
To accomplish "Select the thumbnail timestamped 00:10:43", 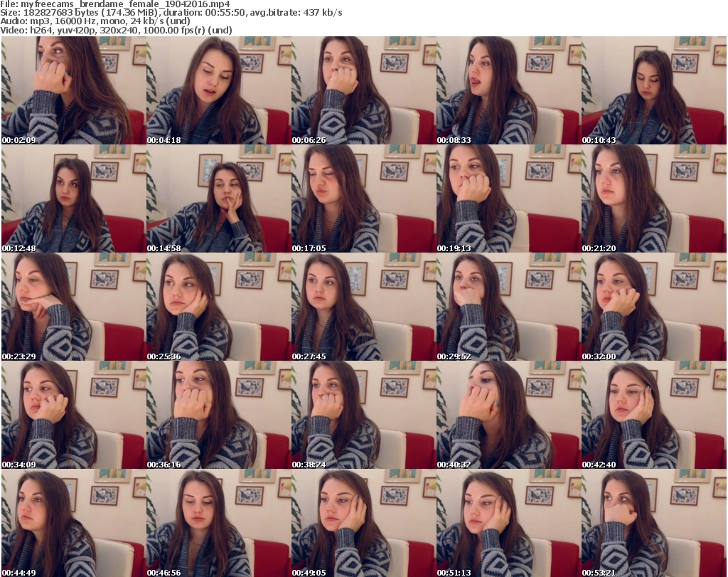I will [x=654, y=90].
